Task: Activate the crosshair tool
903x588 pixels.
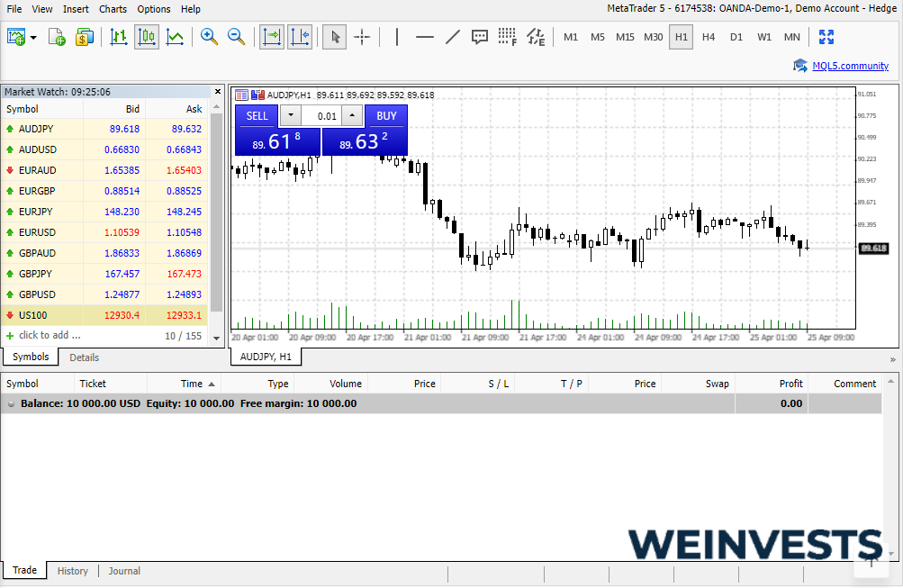Action: [x=362, y=37]
